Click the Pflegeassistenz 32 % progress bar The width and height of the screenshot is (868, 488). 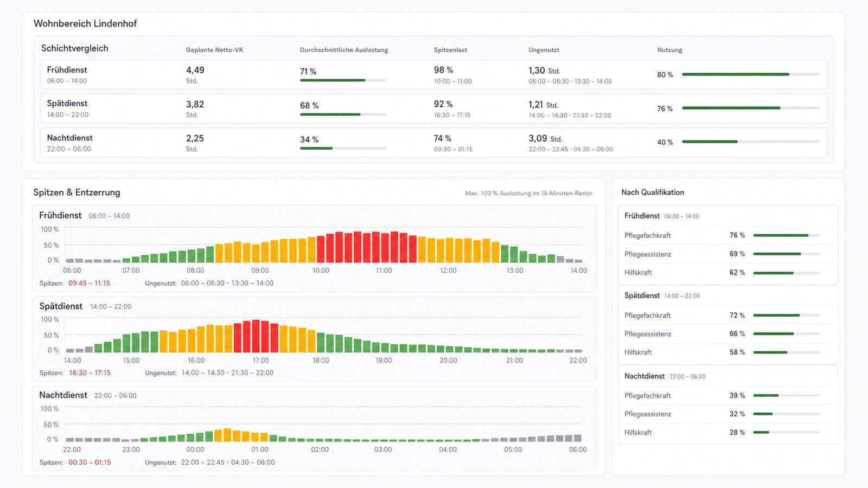787,414
